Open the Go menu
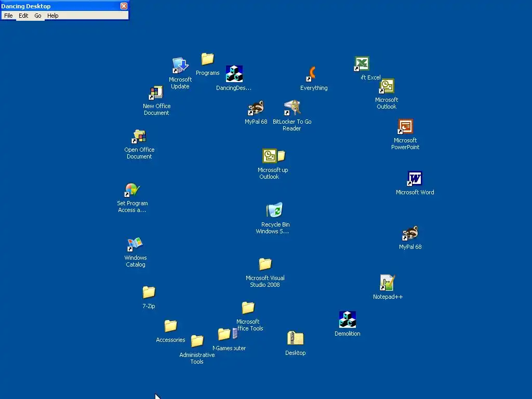The width and height of the screenshot is (532, 399). point(37,16)
